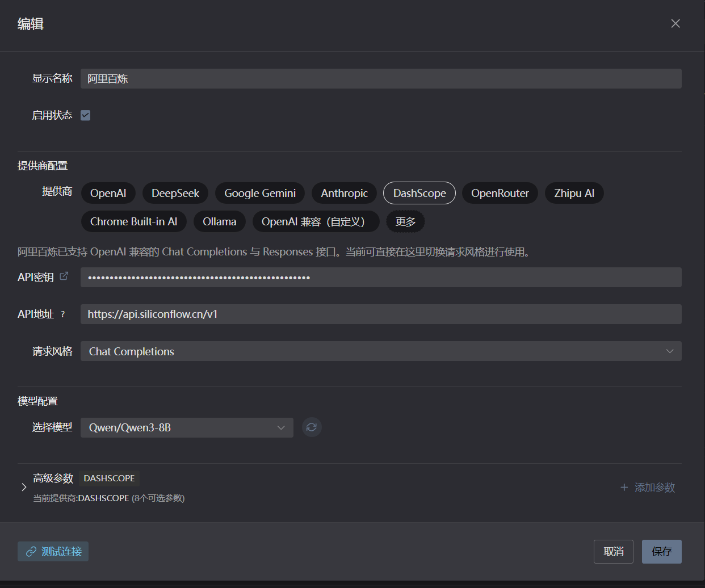Toggle the 启用状态 checkbox
This screenshot has height=588, width=705.
point(86,115)
